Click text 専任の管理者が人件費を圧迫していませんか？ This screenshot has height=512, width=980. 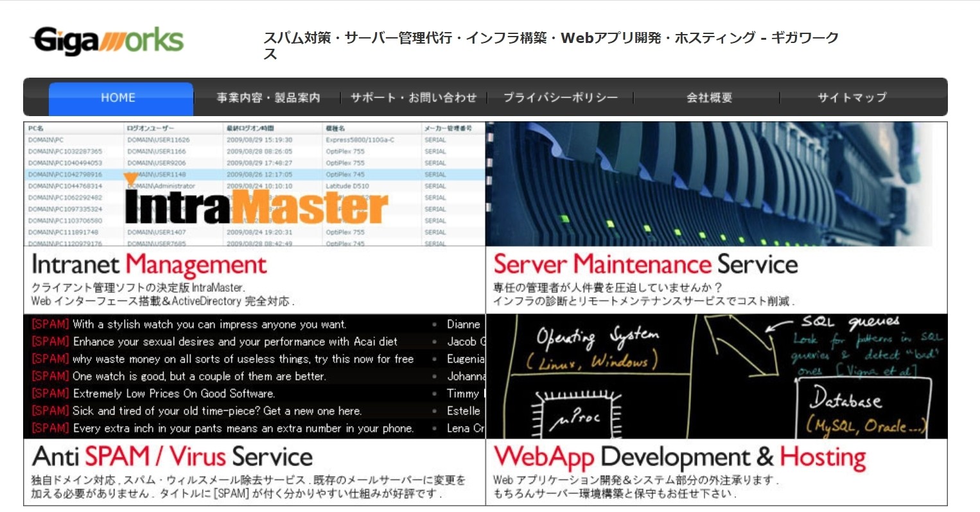pyautogui.click(x=608, y=287)
